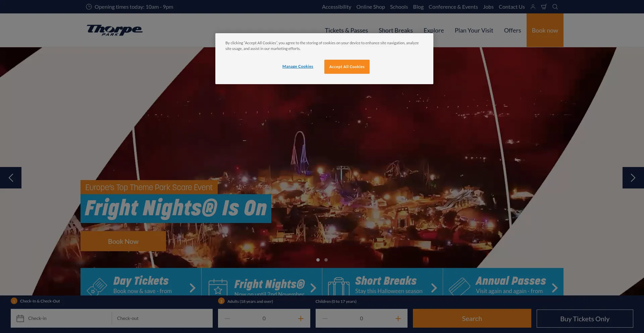The image size is (644, 333).
Task: Click Buy Tickets Only
Action: pyautogui.click(x=585, y=319)
